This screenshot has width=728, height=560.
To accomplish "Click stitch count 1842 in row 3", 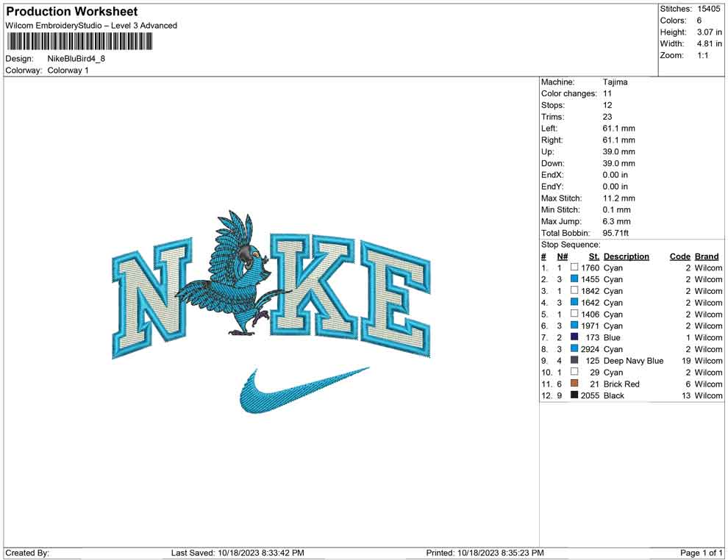I will (590, 291).
